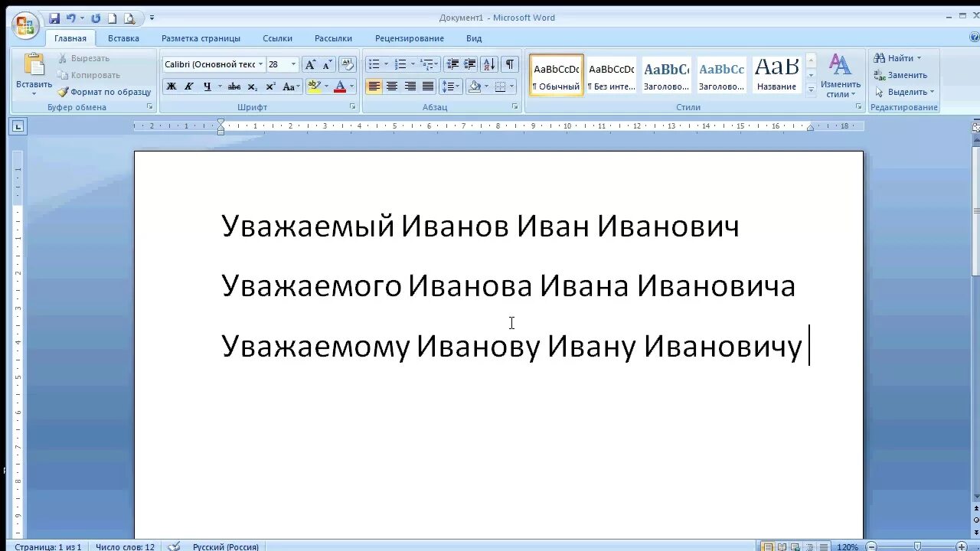Toggle italic К formatting

coord(189,86)
